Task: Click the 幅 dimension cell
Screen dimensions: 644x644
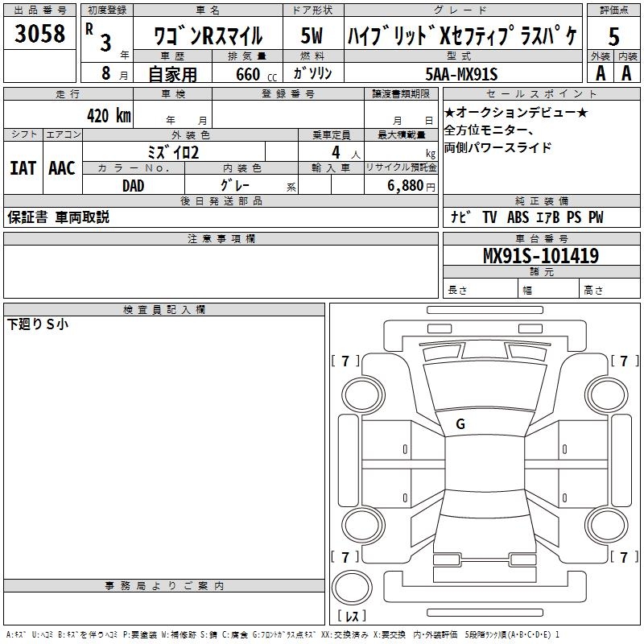Action: (x=549, y=290)
